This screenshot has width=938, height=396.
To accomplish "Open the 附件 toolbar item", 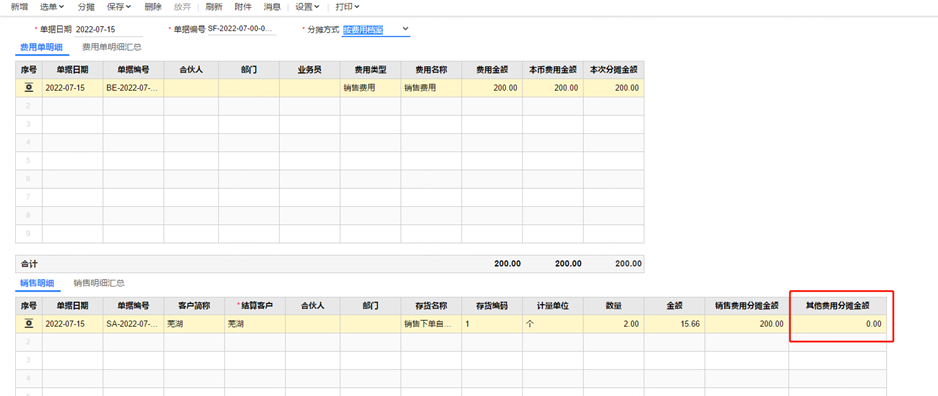I will [243, 7].
